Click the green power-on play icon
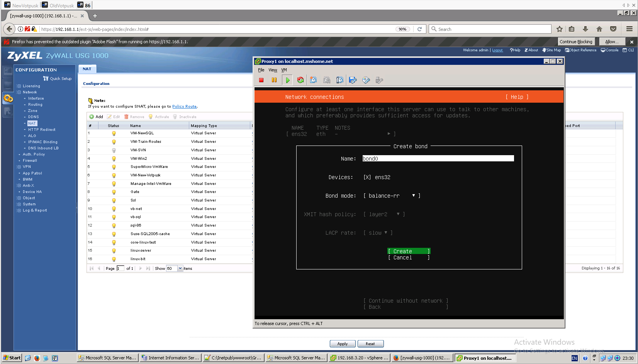 point(287,80)
